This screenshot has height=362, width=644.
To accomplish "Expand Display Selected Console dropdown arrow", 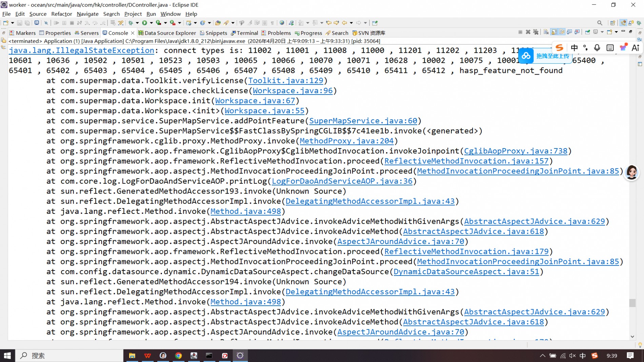I will 602,32.
